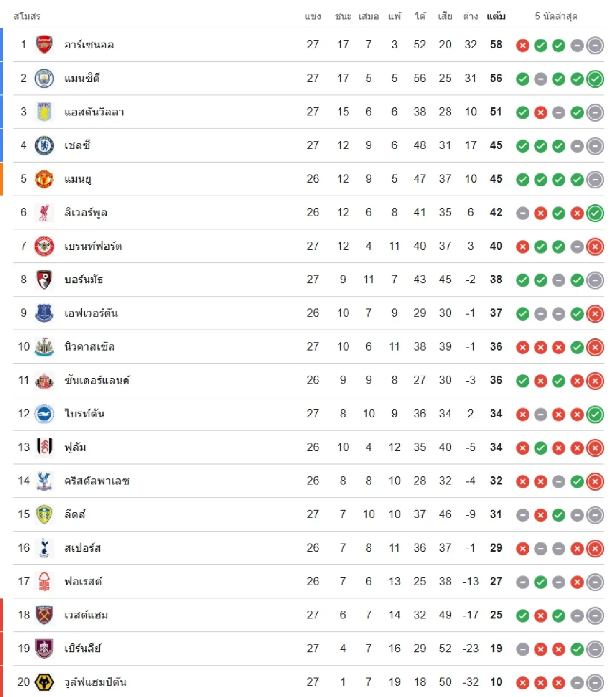Click the Tottenham Spurs cockerel crest
The height and width of the screenshot is (697, 616).
pos(44,548)
